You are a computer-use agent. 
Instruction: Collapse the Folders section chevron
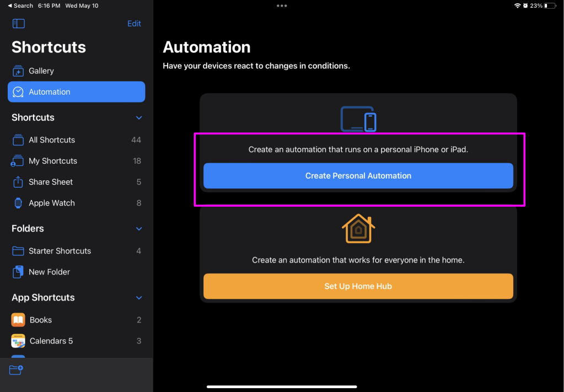pos(139,229)
